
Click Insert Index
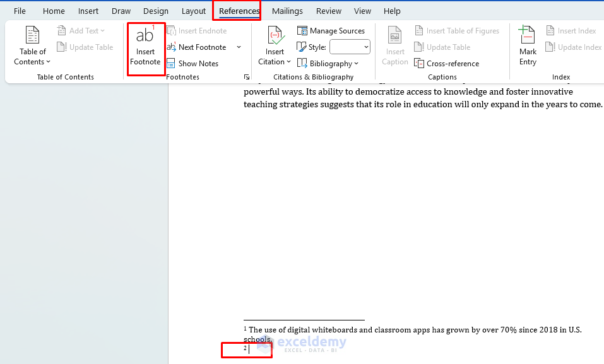point(571,30)
